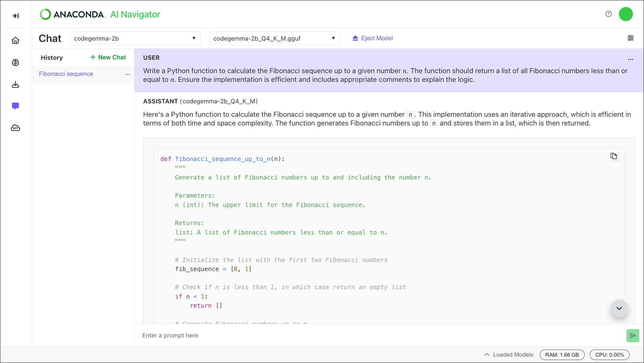
Task: Send the prompt with the paper plane
Action: click(633, 335)
